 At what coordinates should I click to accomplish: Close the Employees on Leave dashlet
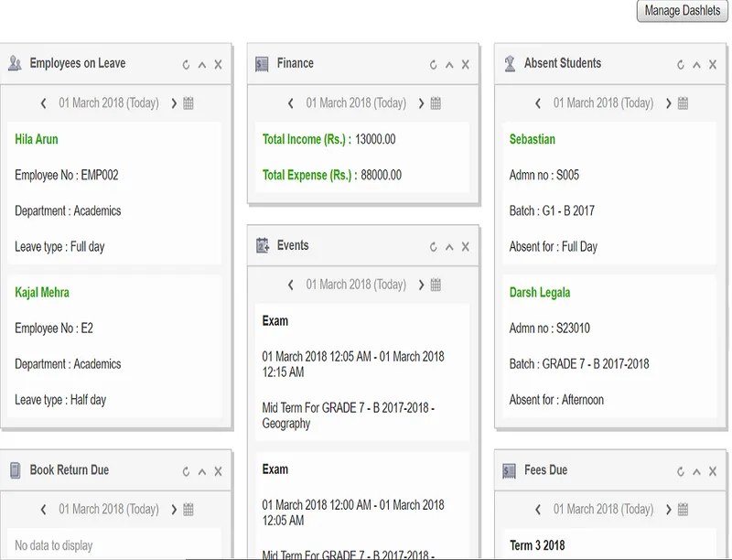218,65
